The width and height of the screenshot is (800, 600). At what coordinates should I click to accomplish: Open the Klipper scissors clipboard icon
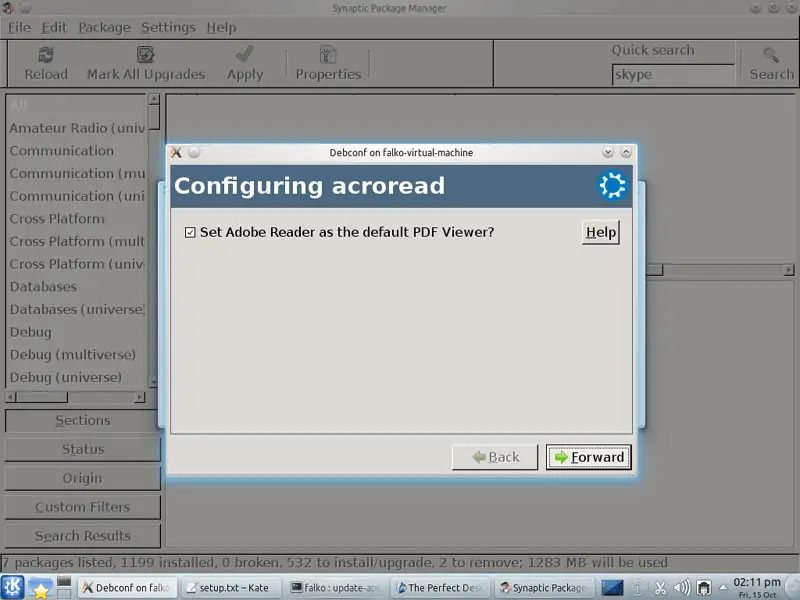[x=660, y=588]
